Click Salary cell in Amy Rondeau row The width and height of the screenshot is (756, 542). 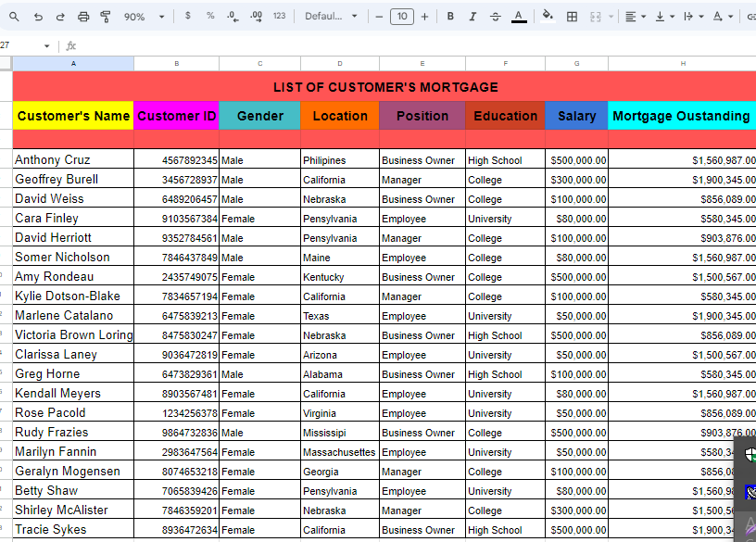click(576, 276)
